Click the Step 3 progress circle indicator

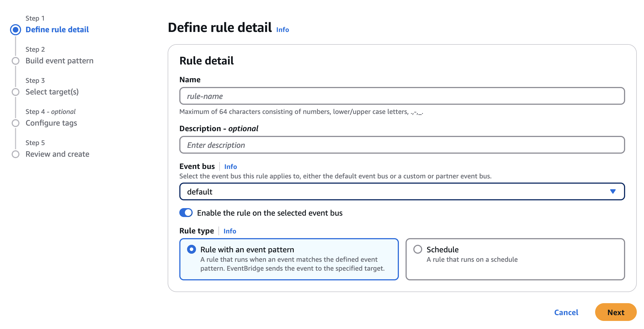[15, 92]
